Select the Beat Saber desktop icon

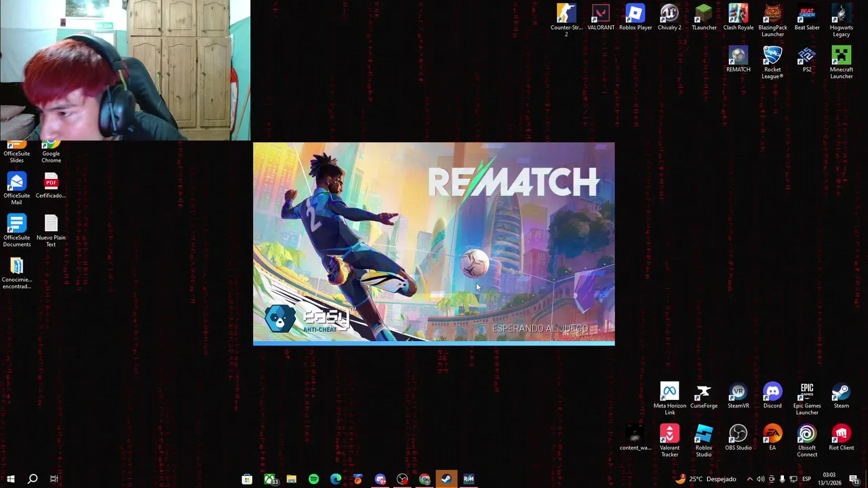807,18
